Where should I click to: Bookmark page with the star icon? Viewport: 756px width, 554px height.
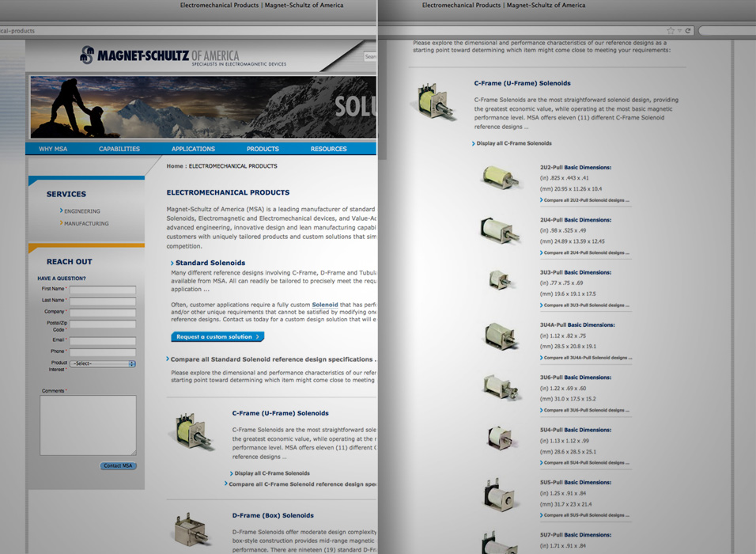click(670, 30)
